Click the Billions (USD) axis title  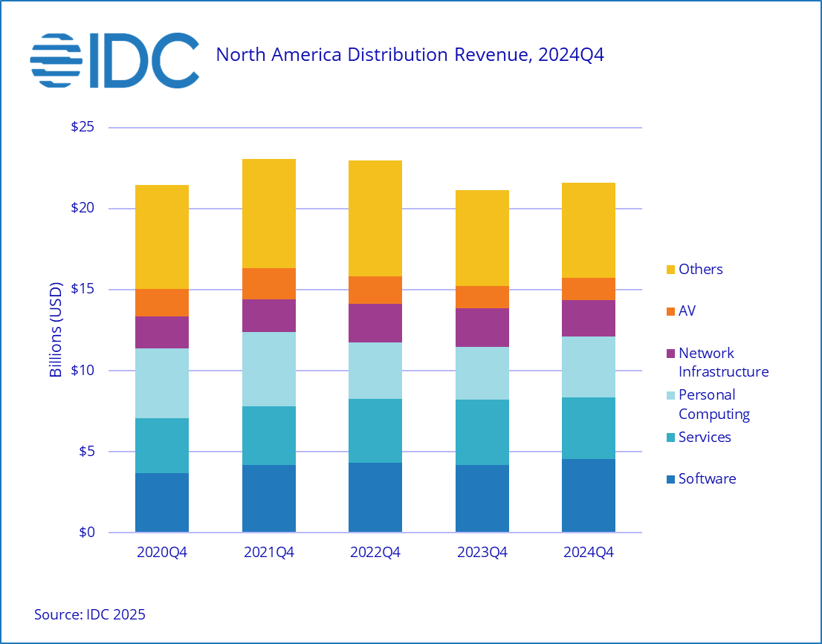tap(56, 330)
